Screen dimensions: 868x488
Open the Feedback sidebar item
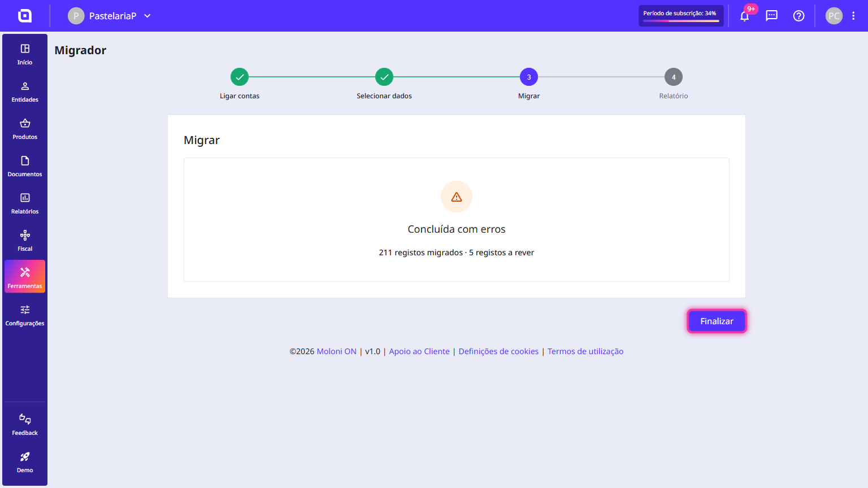pos(25,425)
